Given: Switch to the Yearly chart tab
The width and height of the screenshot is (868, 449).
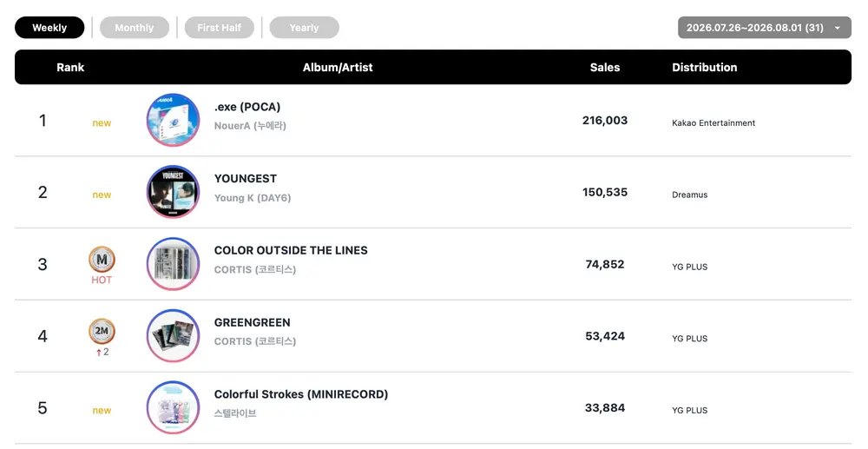Looking at the screenshot, I should (x=304, y=28).
